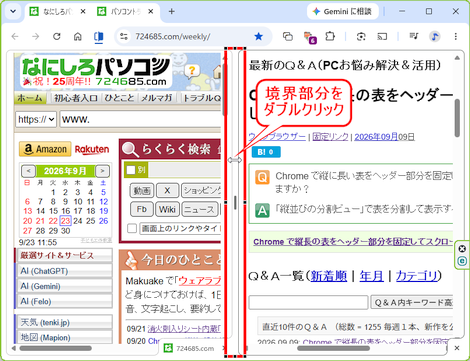Click the help question mark balloon icon
This screenshot has height=361, width=470.
pos(192,71)
